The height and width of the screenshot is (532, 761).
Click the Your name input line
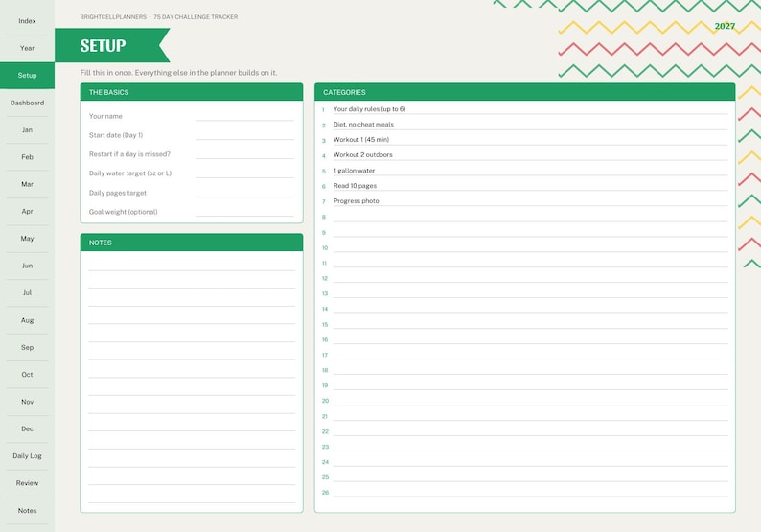point(244,116)
